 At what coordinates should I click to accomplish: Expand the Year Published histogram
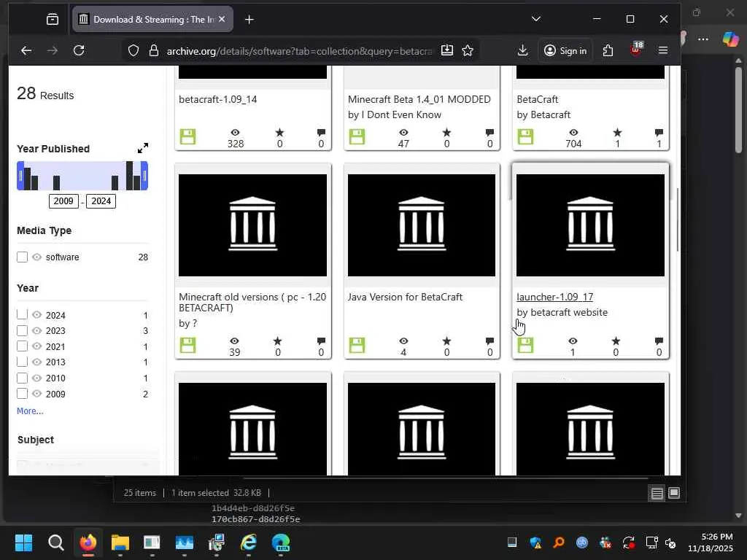(143, 148)
